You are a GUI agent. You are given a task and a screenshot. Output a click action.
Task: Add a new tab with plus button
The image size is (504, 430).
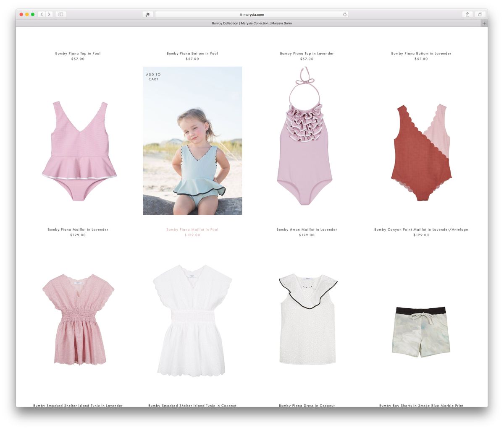(484, 23)
